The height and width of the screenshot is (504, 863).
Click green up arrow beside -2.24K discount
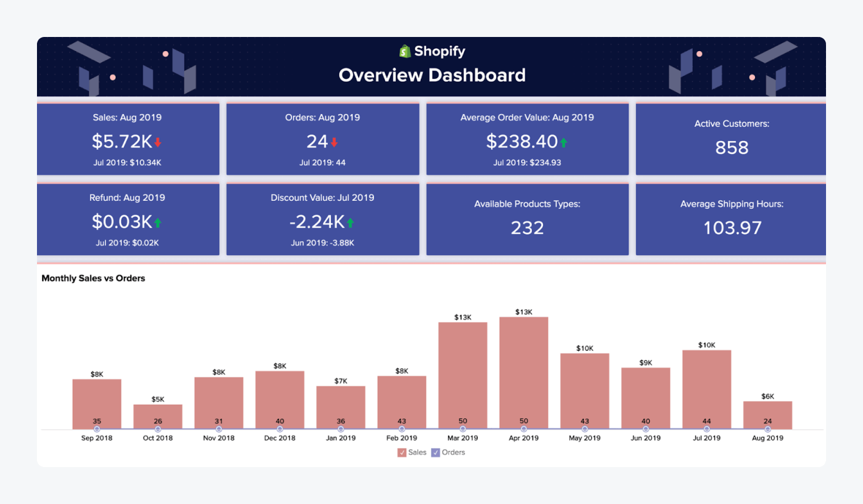pyautogui.click(x=350, y=222)
